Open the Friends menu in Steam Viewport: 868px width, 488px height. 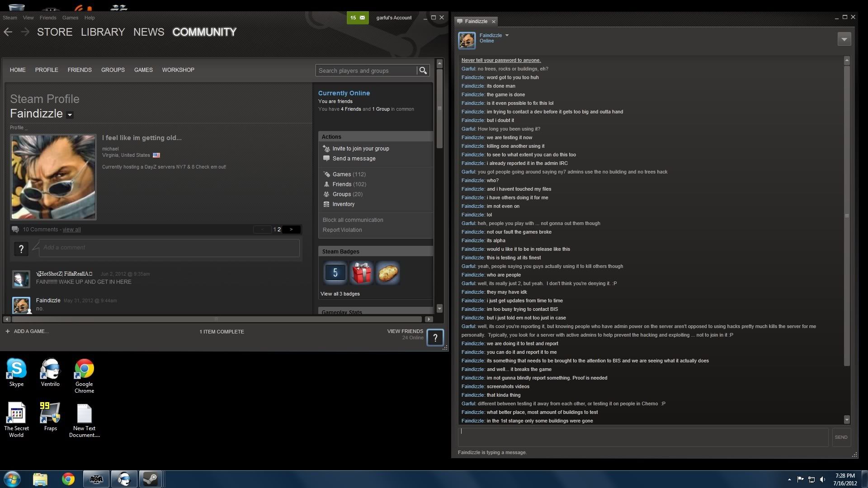(47, 18)
